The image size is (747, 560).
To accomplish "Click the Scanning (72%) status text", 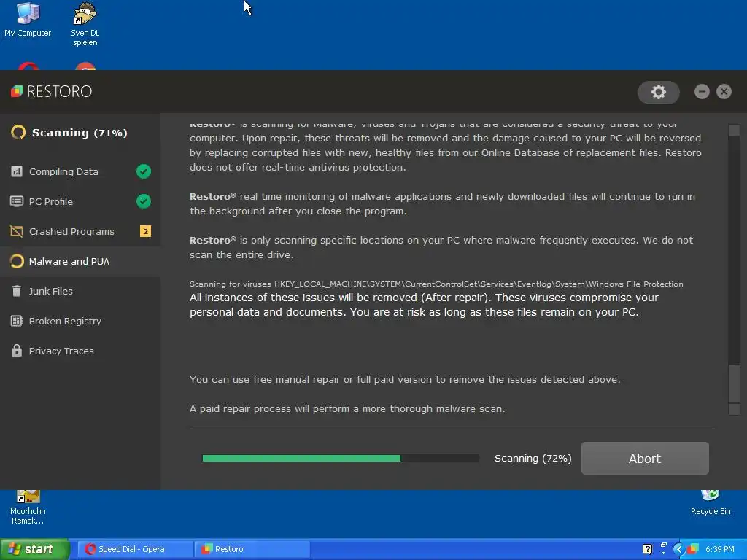I will coord(533,458).
